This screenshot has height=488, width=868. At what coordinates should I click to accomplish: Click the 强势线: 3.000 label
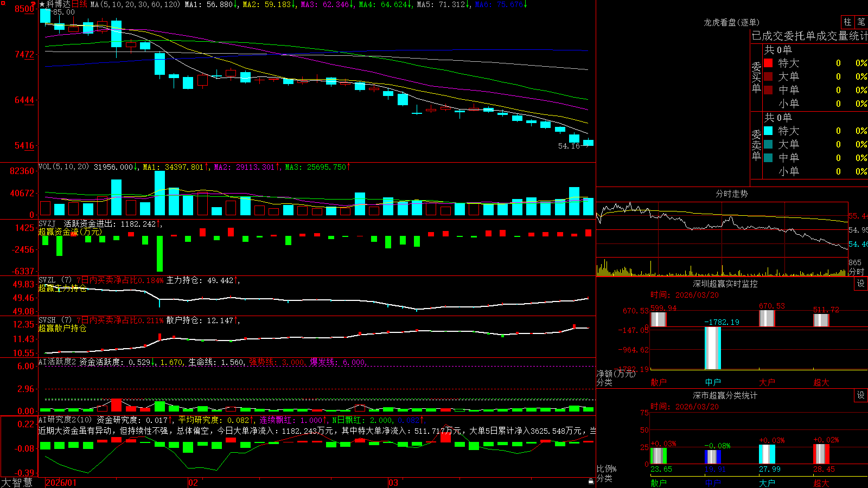click(x=277, y=362)
